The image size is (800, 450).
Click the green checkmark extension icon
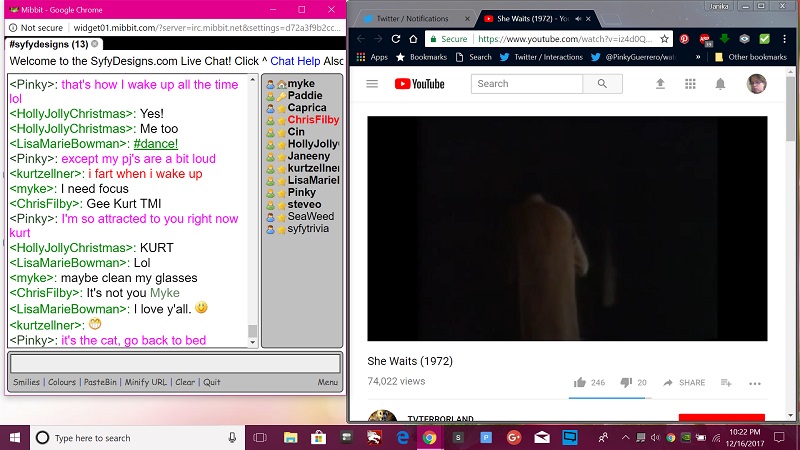(764, 39)
